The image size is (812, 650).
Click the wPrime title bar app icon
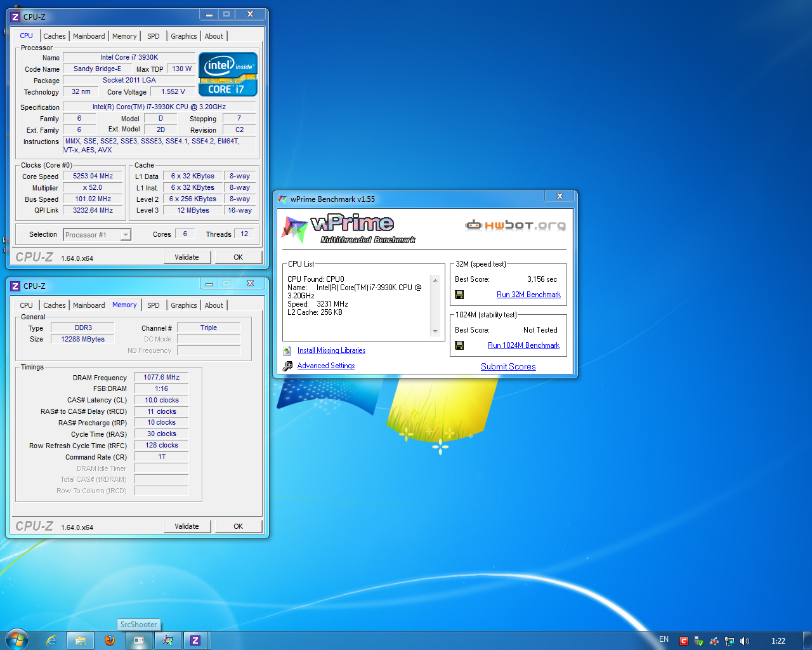[x=283, y=199]
